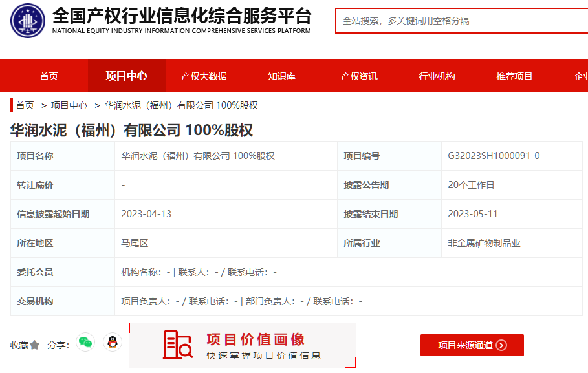This screenshot has width=588, height=373.
Task: Go to the 知识库 nav tab
Action: 281,76
